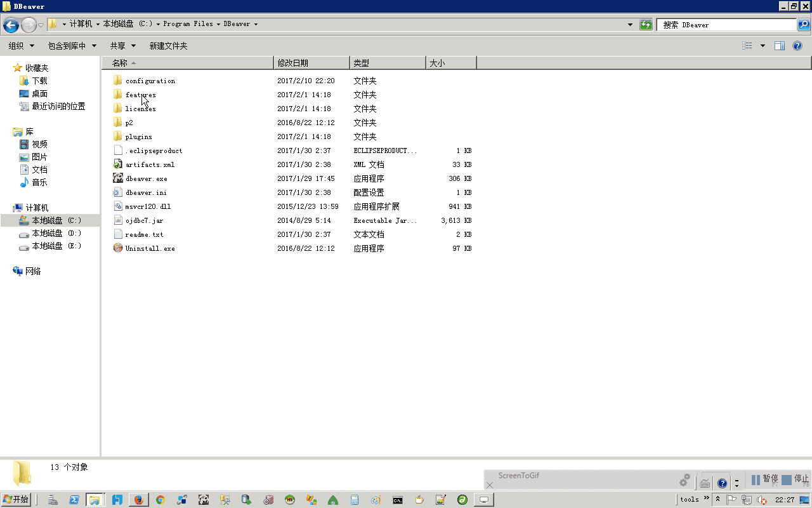Open 最近访问的位置 in navigation pane
Viewport: 812px width, 508px height.
[x=58, y=106]
